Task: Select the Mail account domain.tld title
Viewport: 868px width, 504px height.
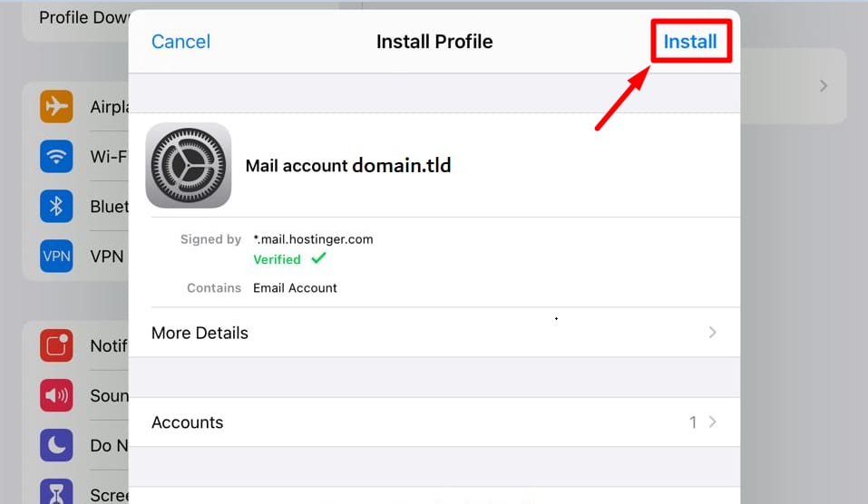Action: coord(348,166)
